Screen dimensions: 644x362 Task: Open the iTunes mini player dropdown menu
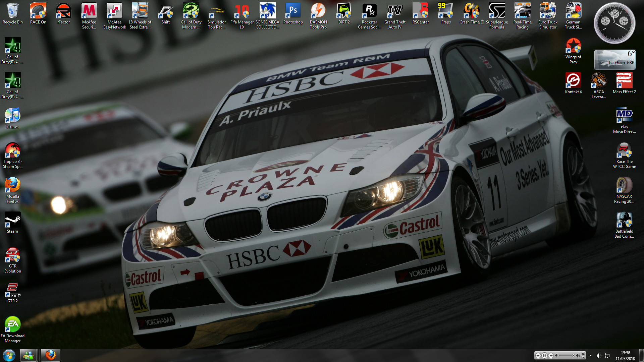(x=583, y=358)
